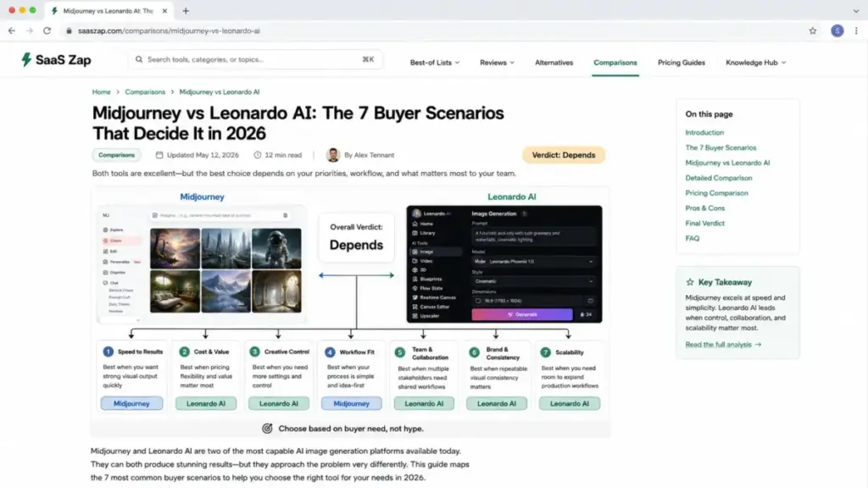Click the Key Takeaway star icon

[x=690, y=282]
